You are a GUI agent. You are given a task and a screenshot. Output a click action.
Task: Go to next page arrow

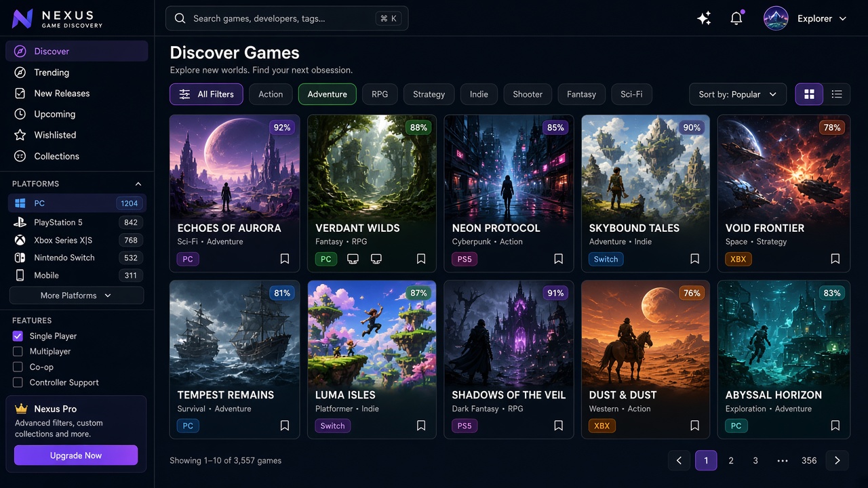point(837,460)
